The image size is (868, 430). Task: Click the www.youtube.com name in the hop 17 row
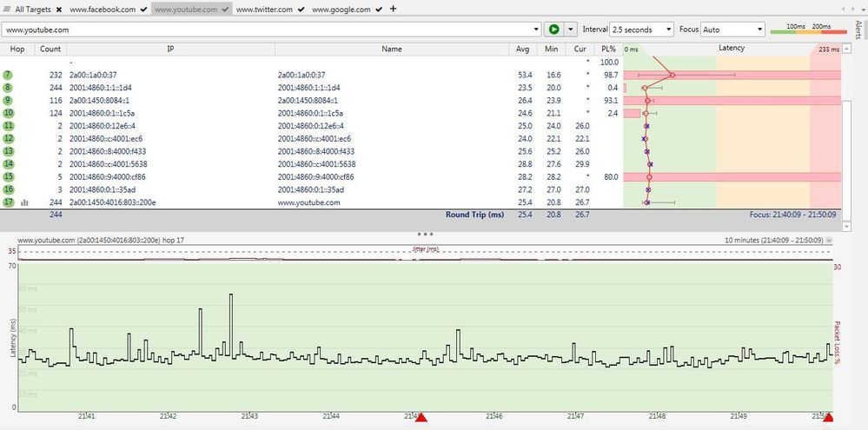(x=309, y=202)
